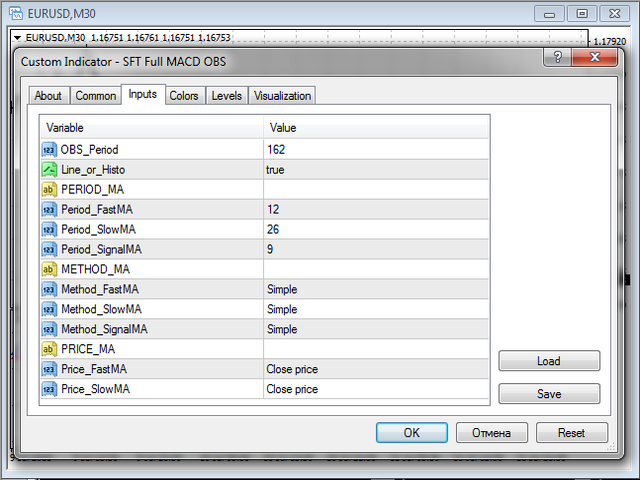Screen dimensions: 640x480
Task: Click the empty PRICE_MA value cell
Action: [x=376, y=349]
